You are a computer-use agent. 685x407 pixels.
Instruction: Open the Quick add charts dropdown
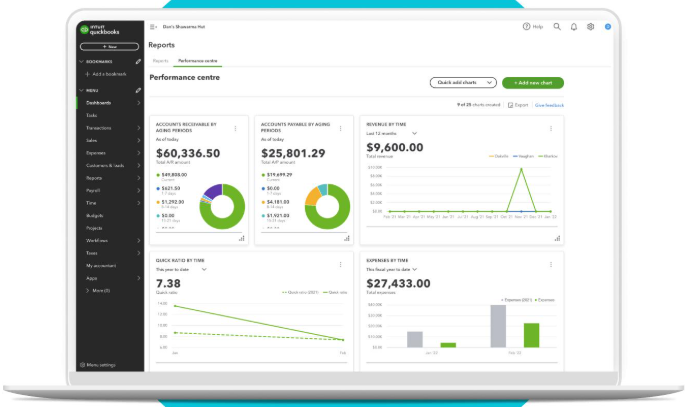pyautogui.click(x=463, y=82)
